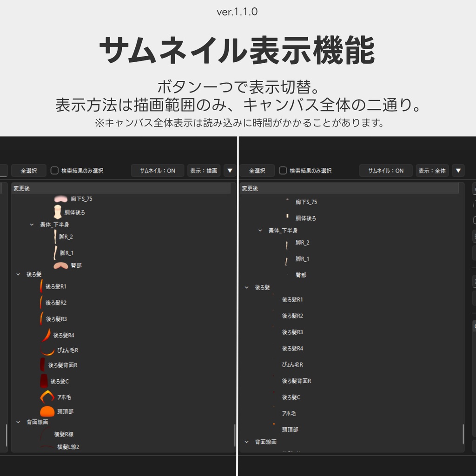Select 胸下S_75 label in right panel
Image resolution: width=476 pixels, height=476 pixels.
pyautogui.click(x=306, y=202)
